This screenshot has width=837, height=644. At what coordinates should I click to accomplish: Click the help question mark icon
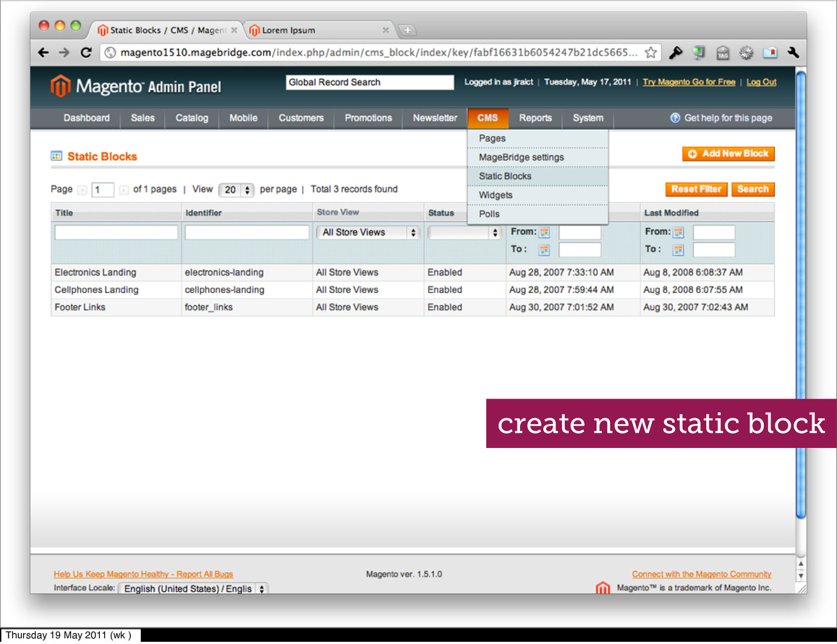(675, 118)
